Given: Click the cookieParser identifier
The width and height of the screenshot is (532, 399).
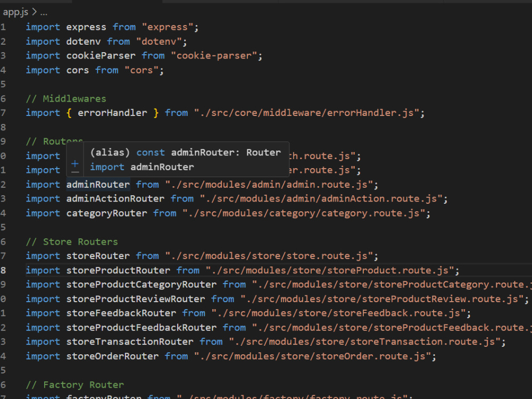Looking at the screenshot, I should tap(101, 56).
